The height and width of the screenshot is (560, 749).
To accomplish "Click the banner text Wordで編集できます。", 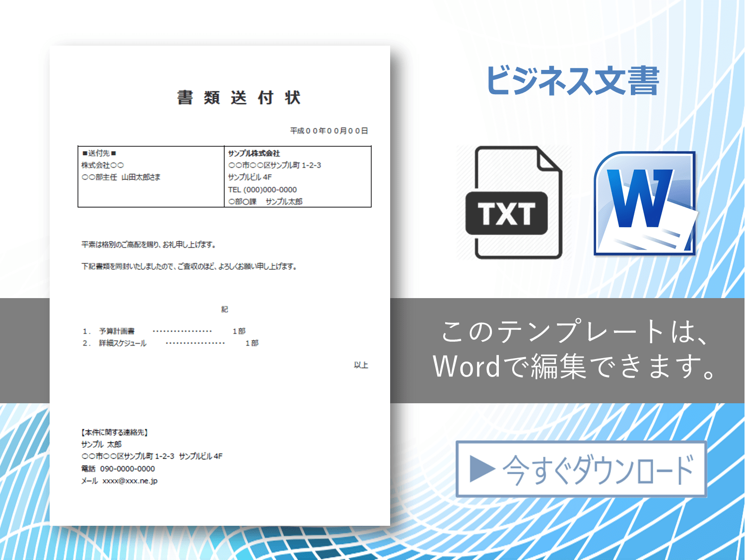I will 575,366.
